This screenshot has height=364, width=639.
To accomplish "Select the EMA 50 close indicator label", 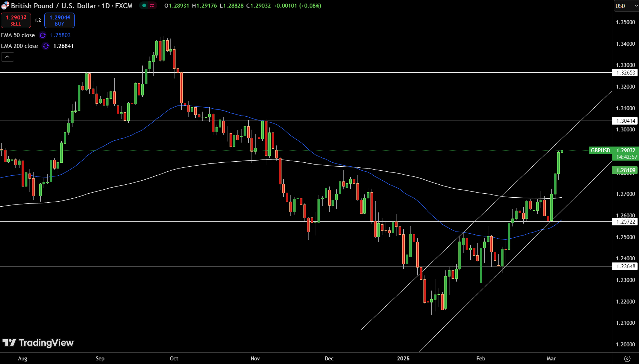I will (18, 35).
